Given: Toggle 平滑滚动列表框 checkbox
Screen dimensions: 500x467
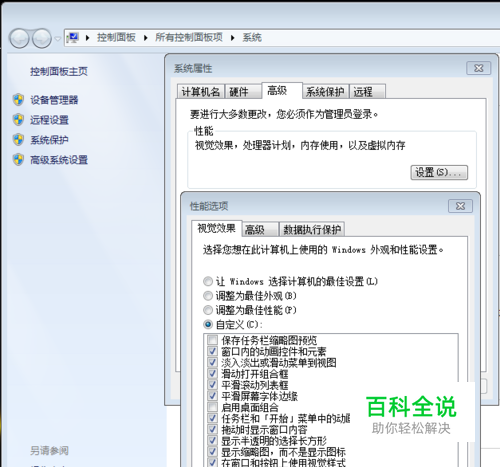Looking at the screenshot, I should coord(212,385).
